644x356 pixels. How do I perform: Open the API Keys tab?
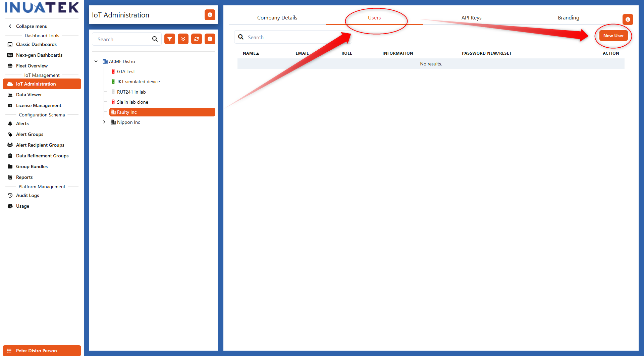[x=471, y=17]
